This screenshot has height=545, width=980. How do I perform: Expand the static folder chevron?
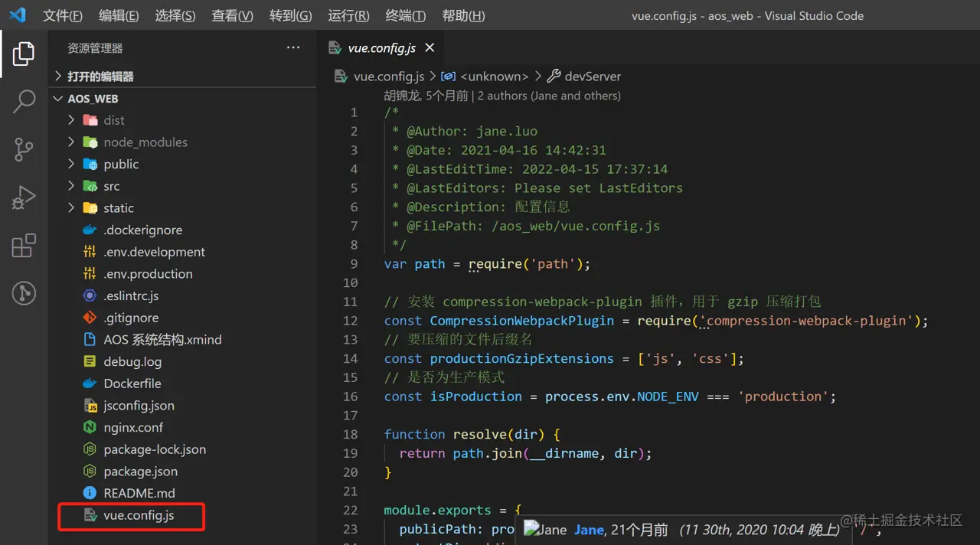pos(71,208)
